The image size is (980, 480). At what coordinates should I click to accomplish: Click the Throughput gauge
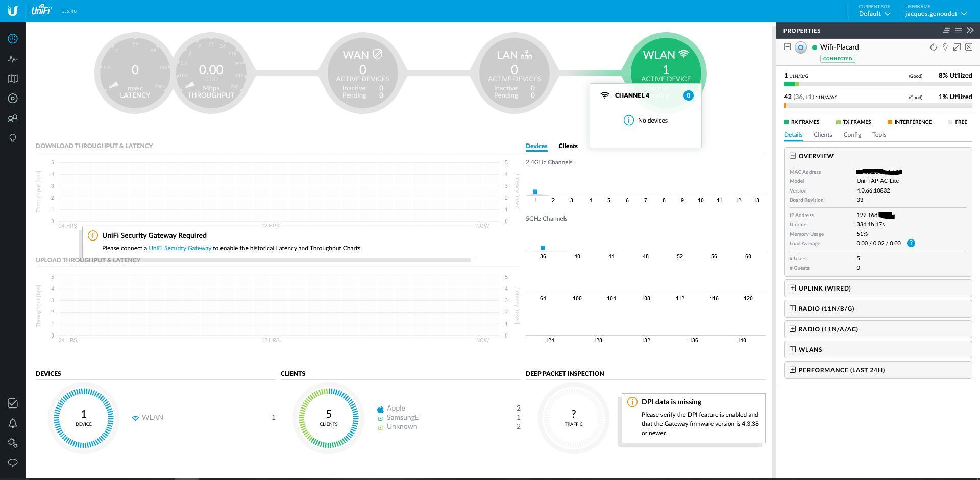(211, 73)
